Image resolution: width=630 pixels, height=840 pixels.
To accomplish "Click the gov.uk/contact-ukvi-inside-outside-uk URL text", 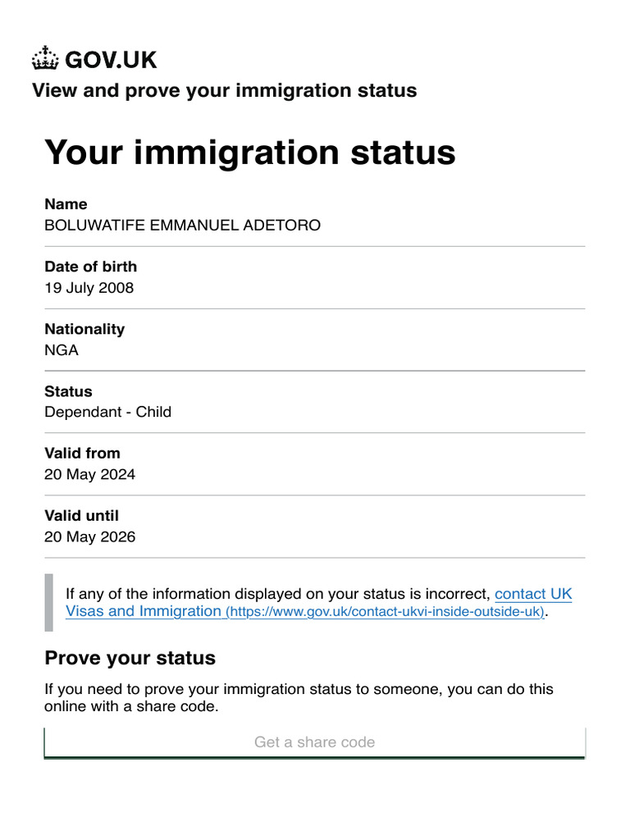I will pyautogui.click(x=385, y=612).
